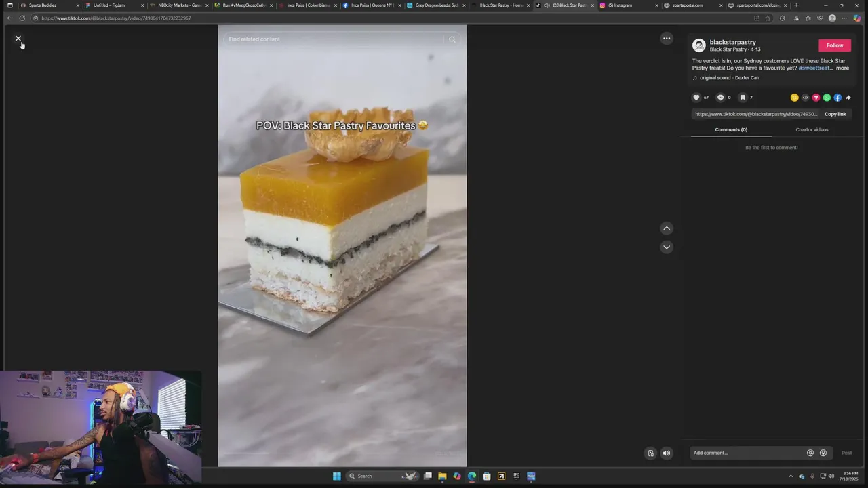Open the three-dot more options menu
The image size is (868, 488).
[x=667, y=39]
